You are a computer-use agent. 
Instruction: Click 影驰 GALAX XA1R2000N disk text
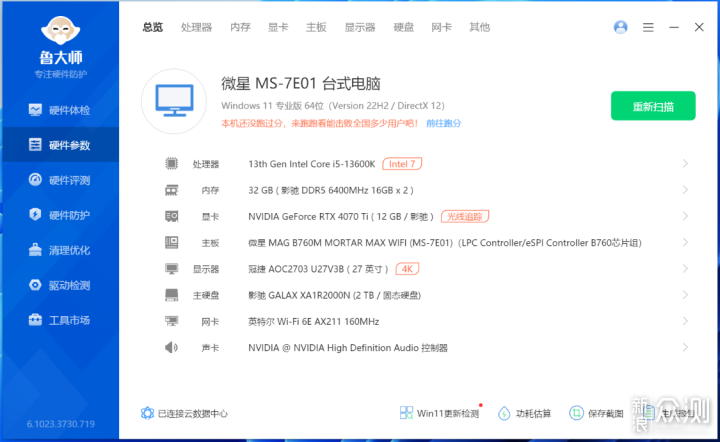334,295
